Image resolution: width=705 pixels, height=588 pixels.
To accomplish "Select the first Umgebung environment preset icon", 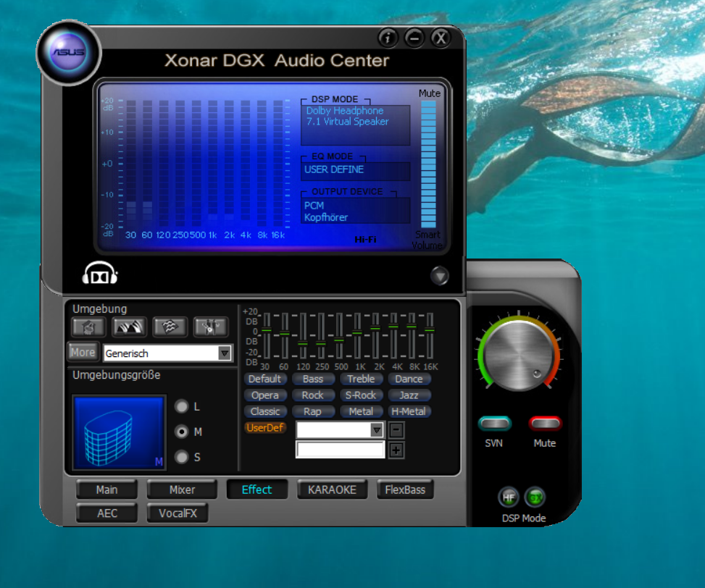I will tap(88, 327).
